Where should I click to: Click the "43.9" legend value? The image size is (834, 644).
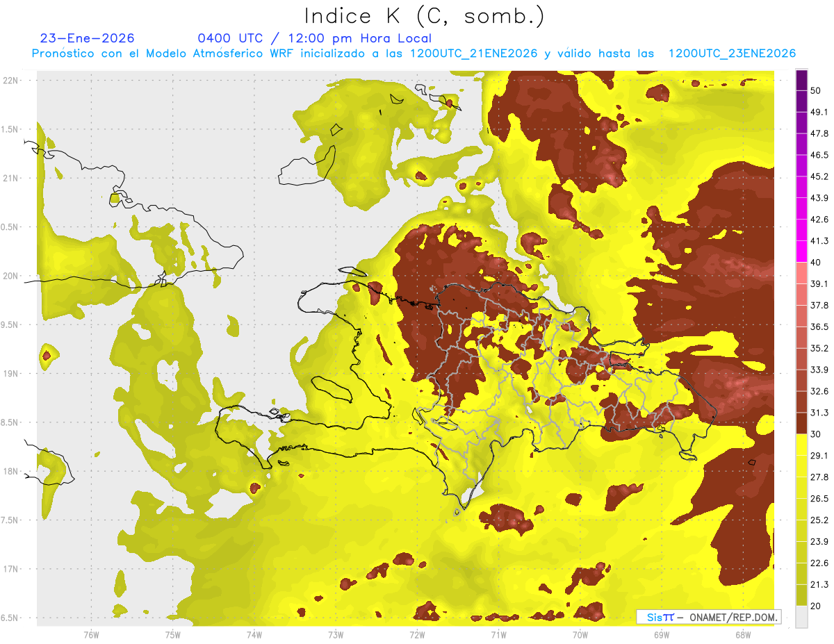coord(819,198)
